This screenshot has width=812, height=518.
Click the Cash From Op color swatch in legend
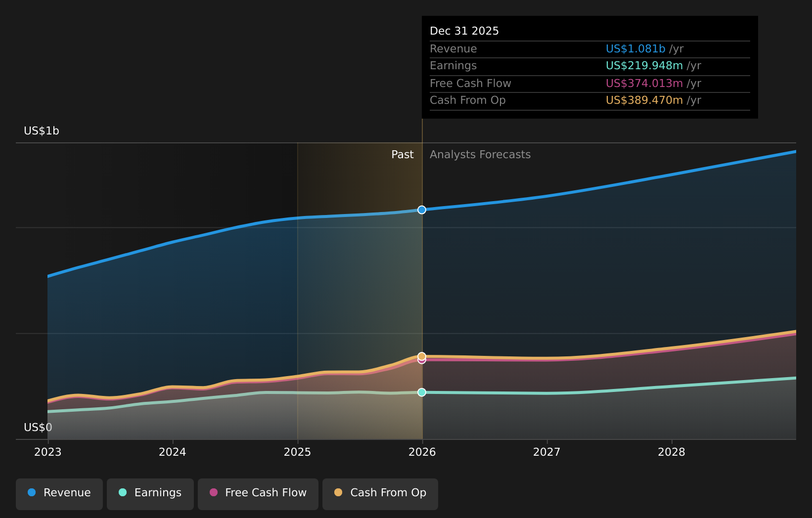pyautogui.click(x=339, y=493)
